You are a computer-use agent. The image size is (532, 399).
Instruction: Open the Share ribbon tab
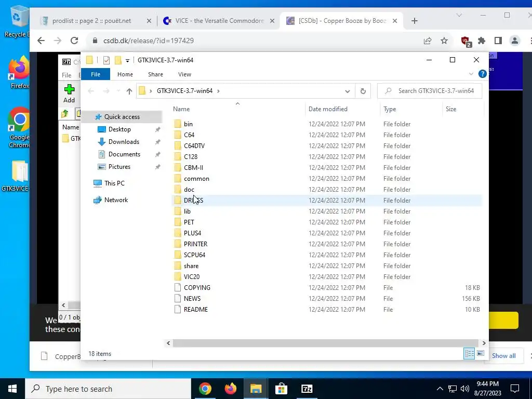[155, 74]
